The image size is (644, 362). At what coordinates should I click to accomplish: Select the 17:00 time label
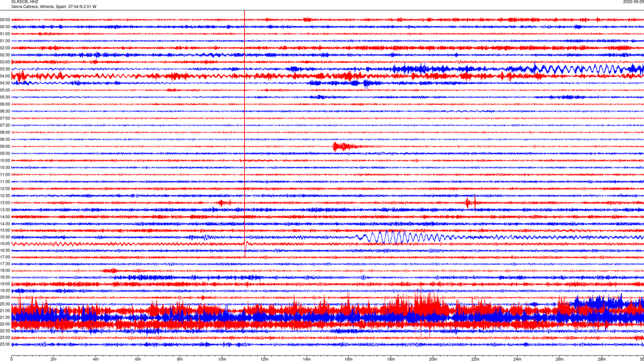point(5,257)
